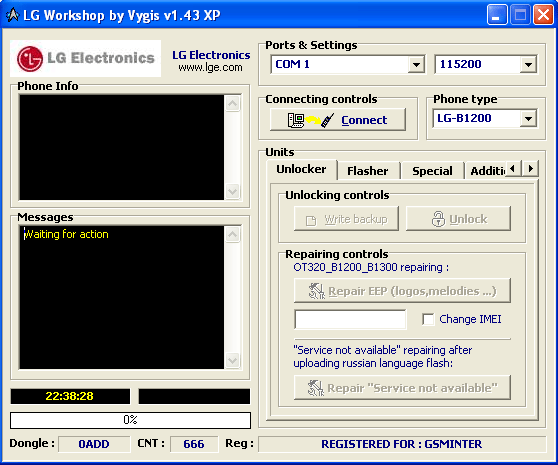Expand the 115200 baud rate dropdown

528,65
